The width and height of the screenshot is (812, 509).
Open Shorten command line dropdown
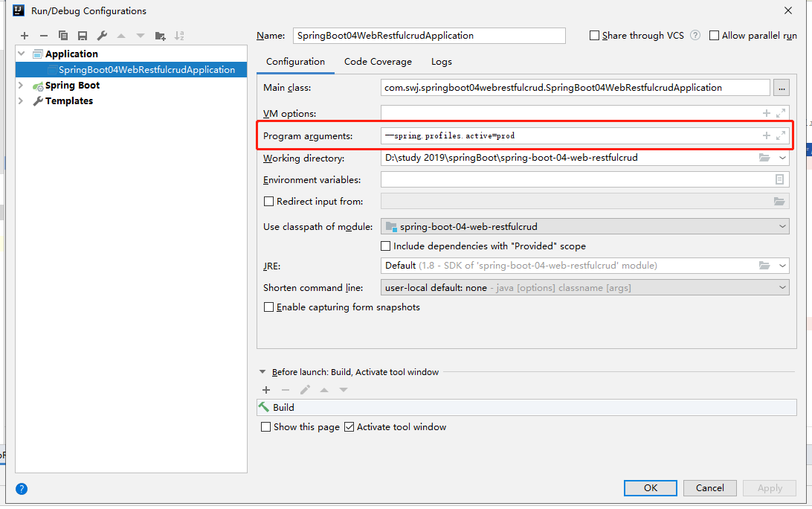(x=782, y=288)
